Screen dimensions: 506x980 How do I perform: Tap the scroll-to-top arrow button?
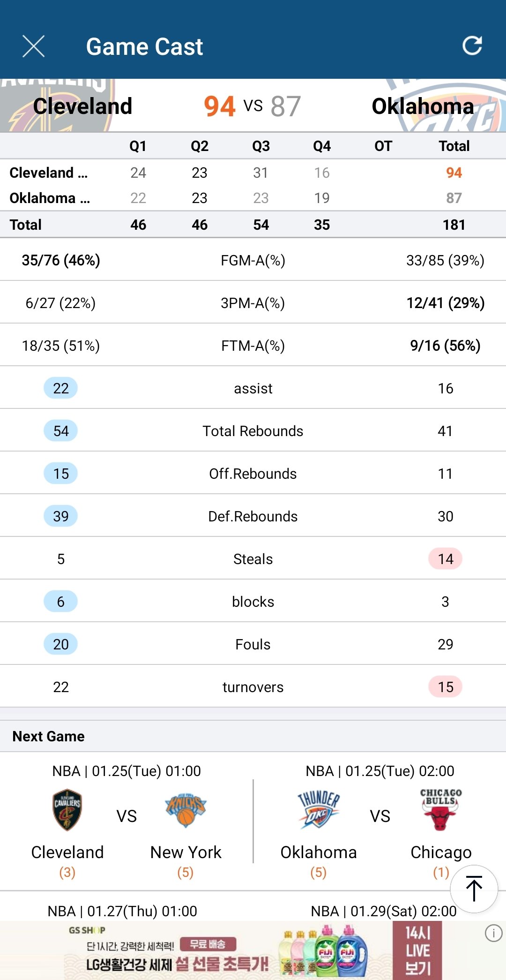tap(474, 889)
